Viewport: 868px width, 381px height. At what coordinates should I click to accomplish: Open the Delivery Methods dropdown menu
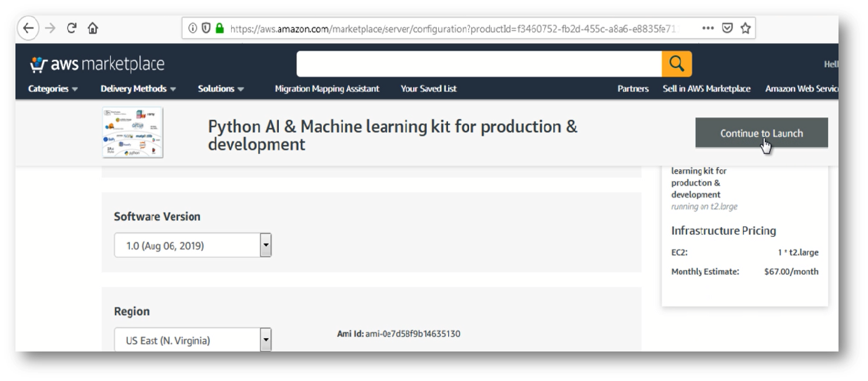point(139,89)
